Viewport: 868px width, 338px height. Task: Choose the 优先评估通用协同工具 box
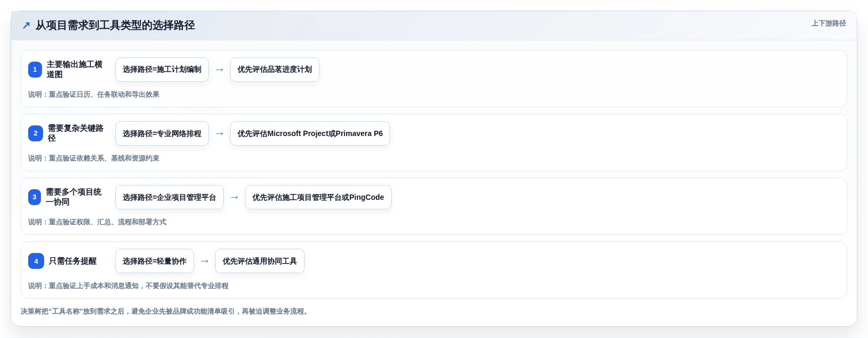tap(260, 261)
